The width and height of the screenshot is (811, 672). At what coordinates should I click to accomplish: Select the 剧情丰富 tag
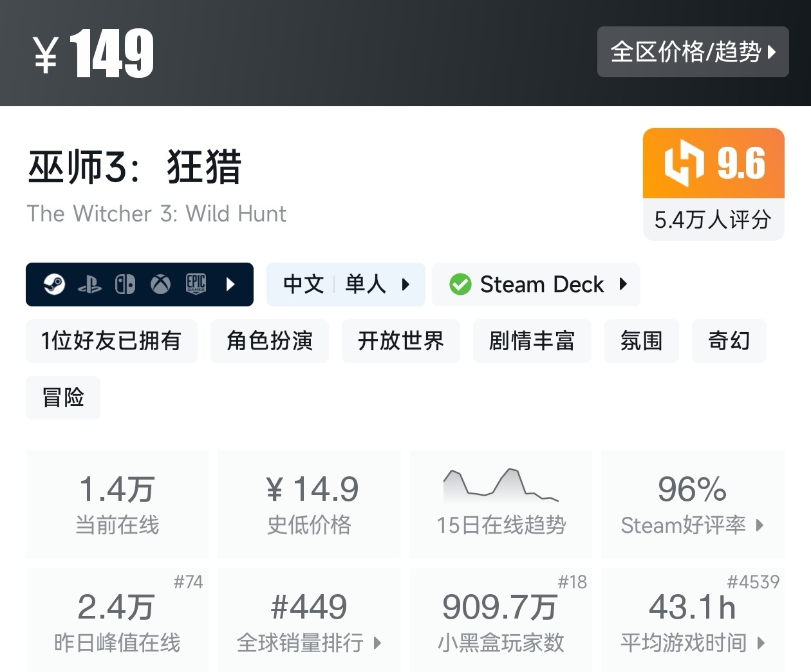coord(532,341)
